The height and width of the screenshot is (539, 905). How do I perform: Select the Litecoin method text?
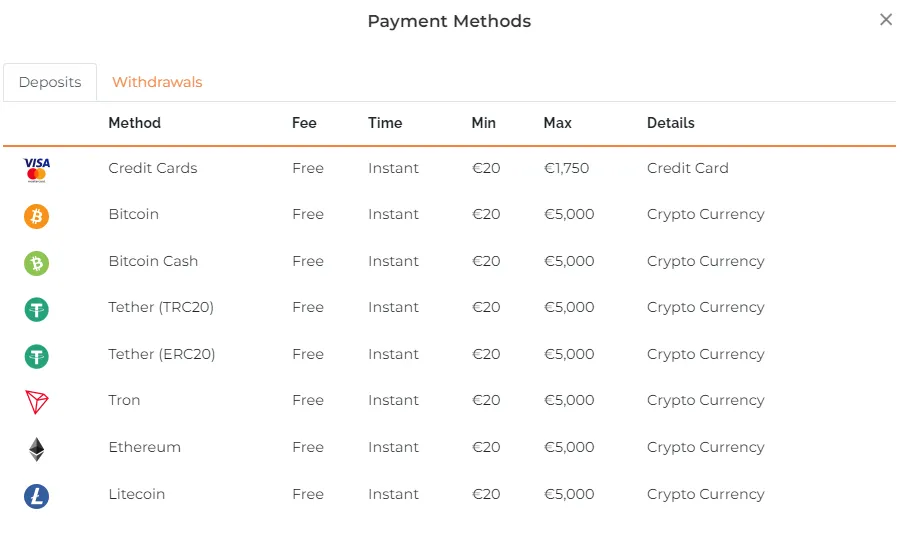(137, 494)
